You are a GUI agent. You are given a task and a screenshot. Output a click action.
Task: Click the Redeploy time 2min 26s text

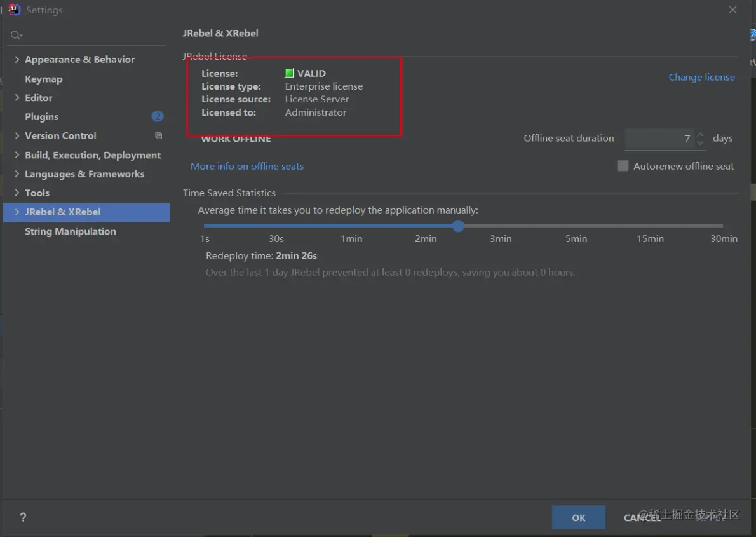pos(261,255)
